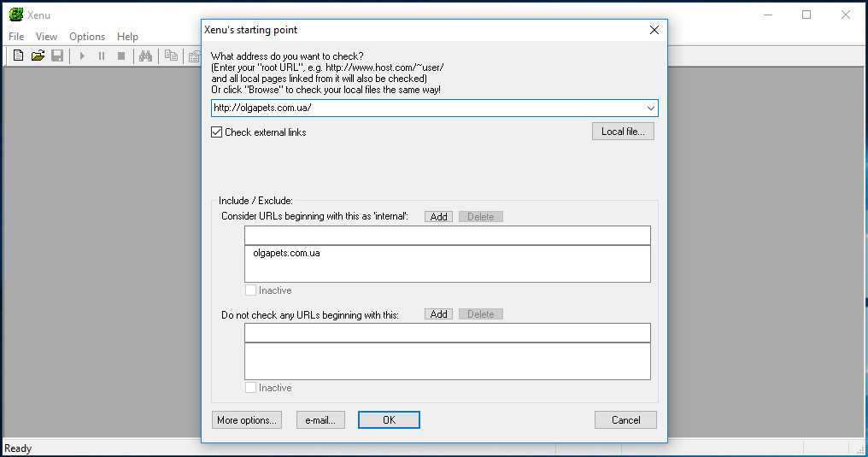Click the Local file... button
This screenshot has height=457, width=868.
[623, 132]
